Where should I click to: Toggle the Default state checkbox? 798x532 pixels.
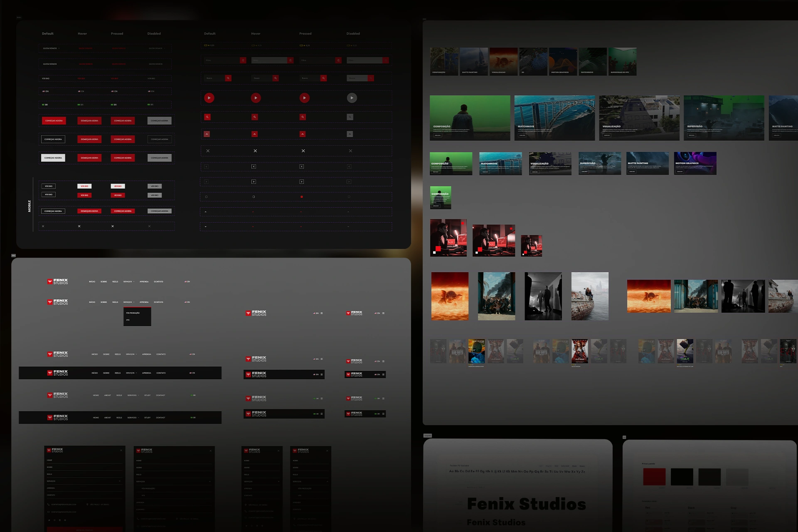[x=207, y=197]
